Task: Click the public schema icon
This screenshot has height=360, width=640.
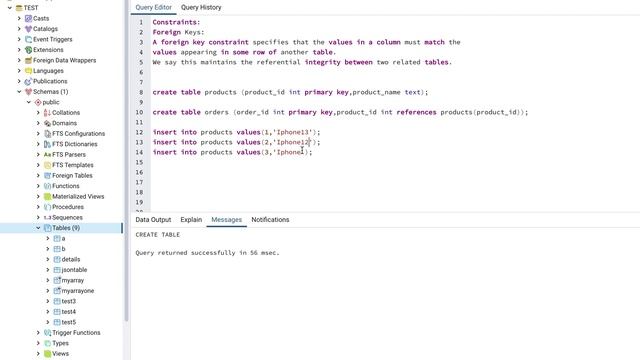Action: click(38, 102)
